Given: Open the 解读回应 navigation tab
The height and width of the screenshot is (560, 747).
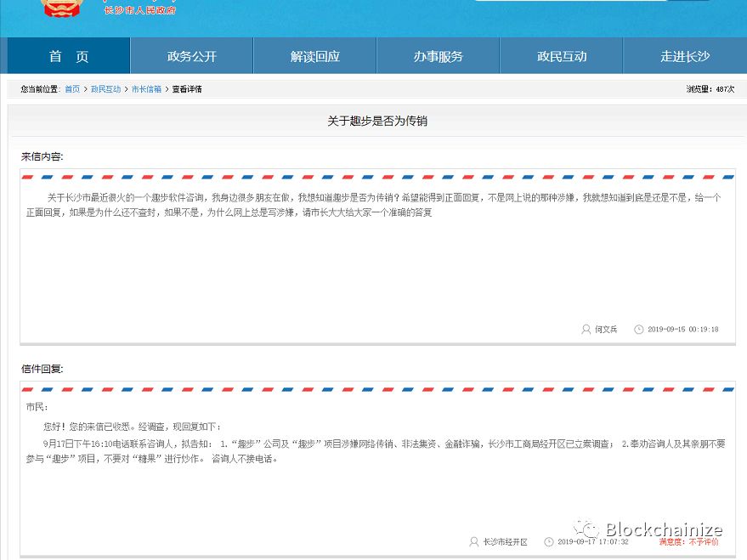Looking at the screenshot, I should point(315,56).
